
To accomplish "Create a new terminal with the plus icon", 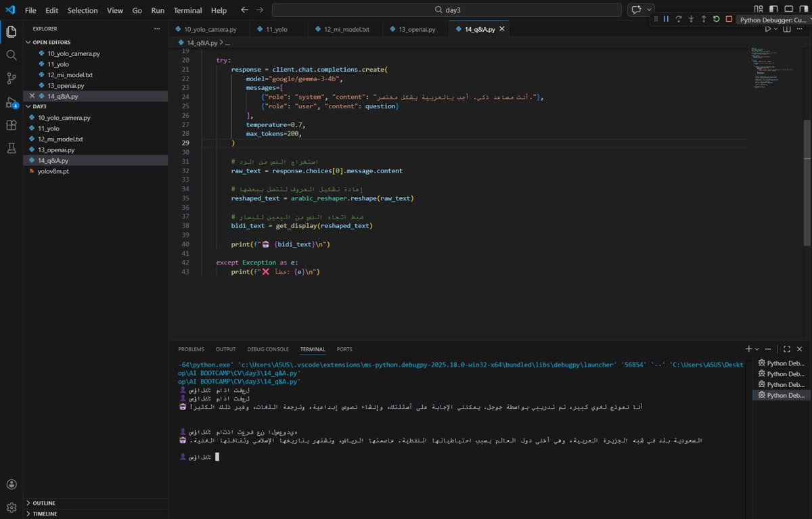I will pos(748,349).
